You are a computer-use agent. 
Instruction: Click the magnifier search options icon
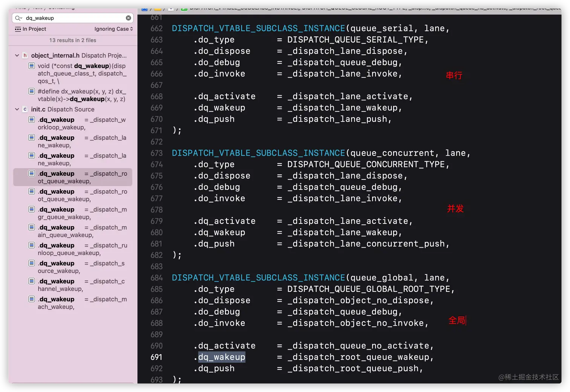pos(18,18)
